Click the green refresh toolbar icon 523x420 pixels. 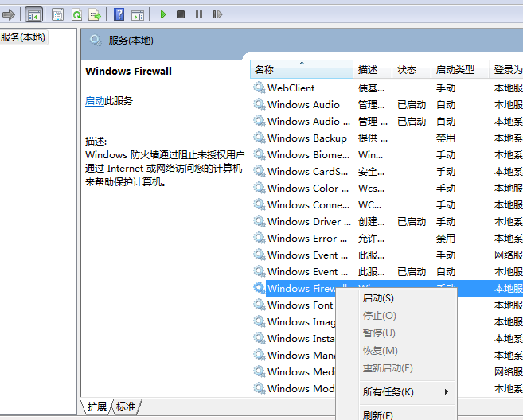pos(76,14)
